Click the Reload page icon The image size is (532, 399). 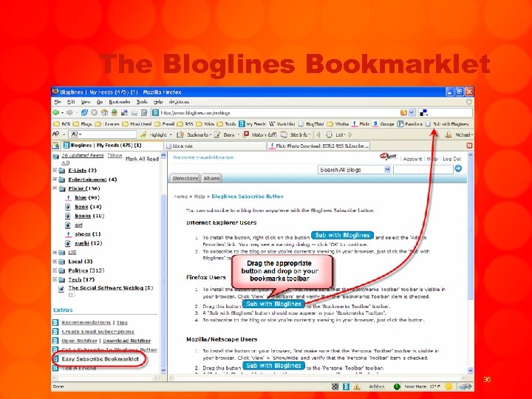[x=84, y=112]
